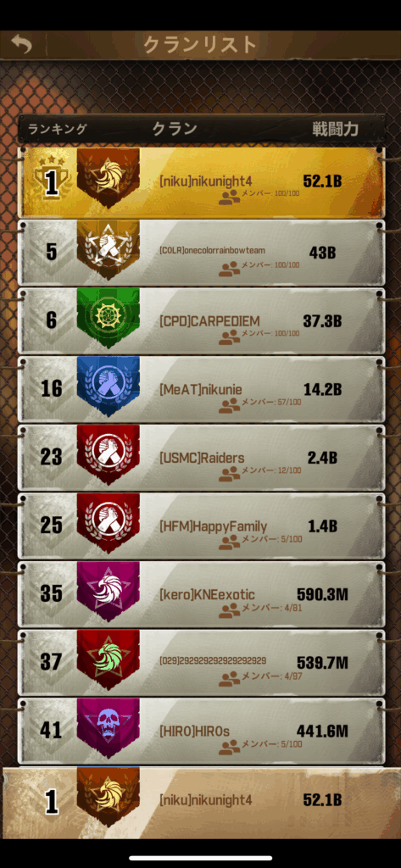Tap the [HIRO]HIROs clan name
This screenshot has width=401, height=868.
point(194,732)
